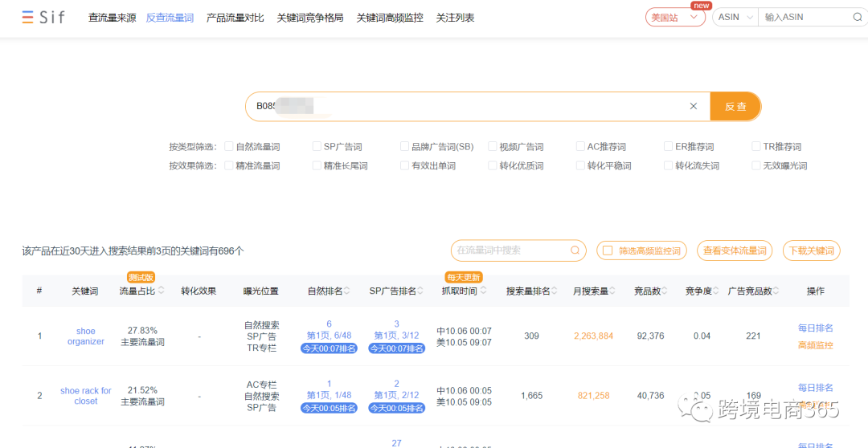This screenshot has height=448, width=868.
Task: Click natural rank 今天00:07排名 badge
Action: [329, 348]
